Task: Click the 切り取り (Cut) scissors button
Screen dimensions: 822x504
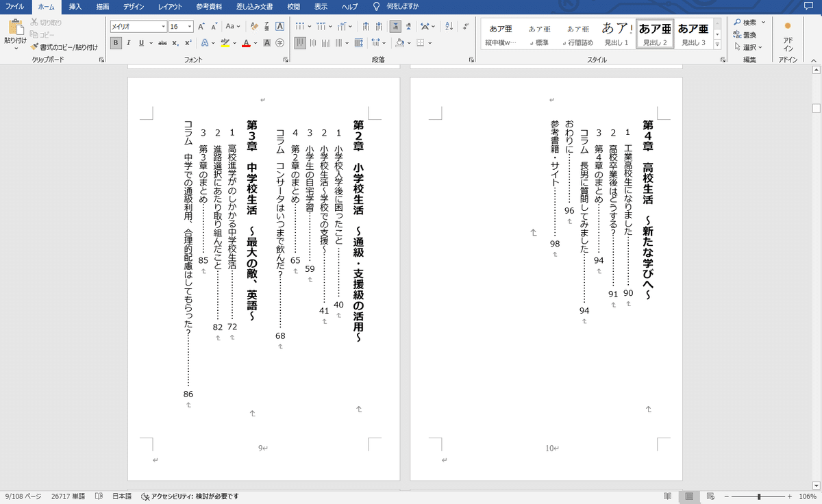Action: coord(46,23)
